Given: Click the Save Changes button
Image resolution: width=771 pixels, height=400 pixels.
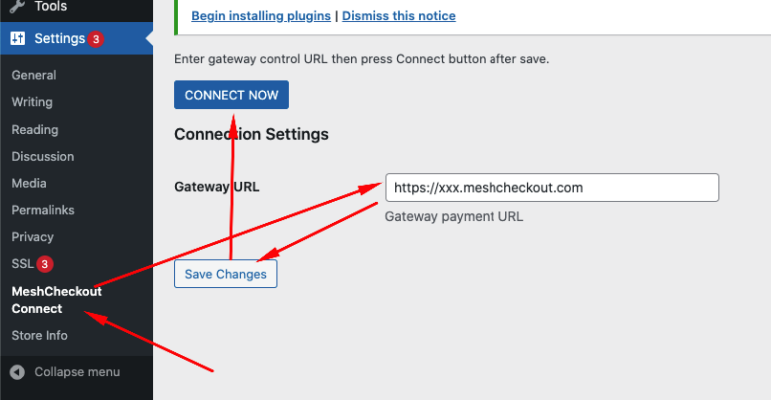Looking at the screenshot, I should (226, 274).
